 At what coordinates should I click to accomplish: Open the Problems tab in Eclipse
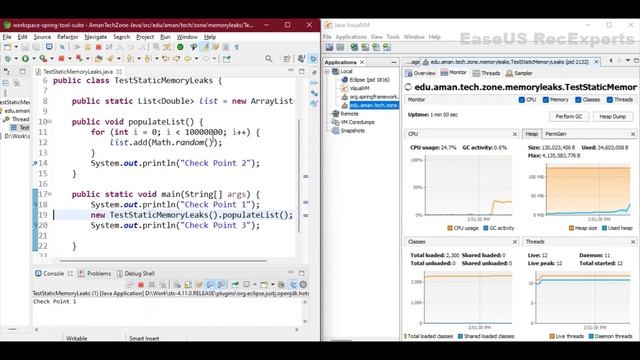pos(94,273)
